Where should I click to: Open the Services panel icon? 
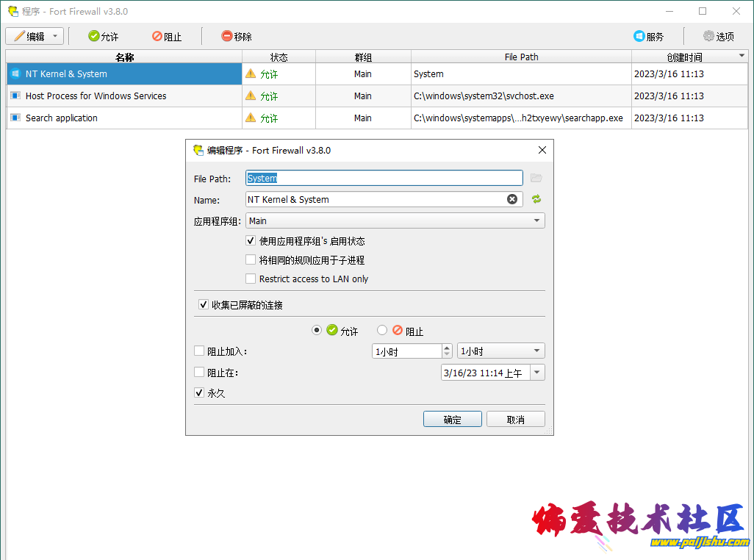click(639, 36)
